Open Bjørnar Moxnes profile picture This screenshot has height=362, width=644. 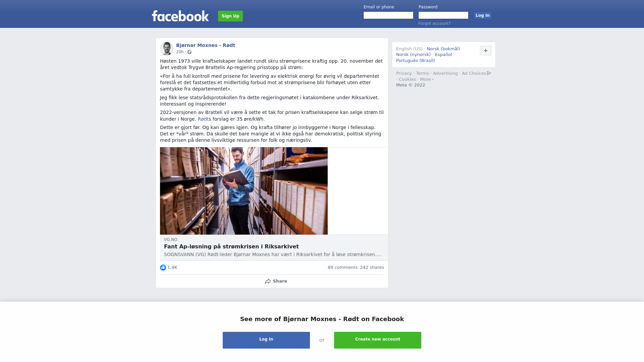[167, 49]
